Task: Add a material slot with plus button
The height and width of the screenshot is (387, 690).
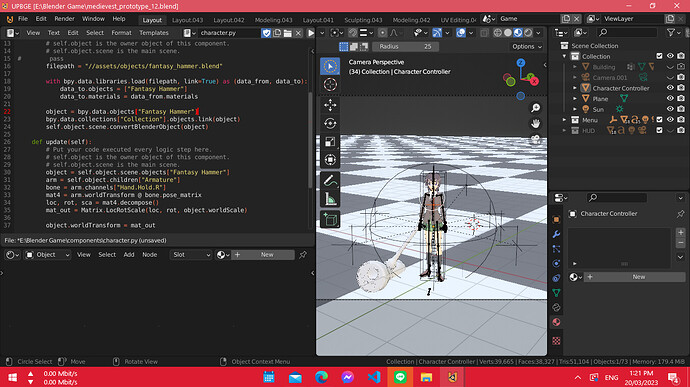Action: pos(680,232)
